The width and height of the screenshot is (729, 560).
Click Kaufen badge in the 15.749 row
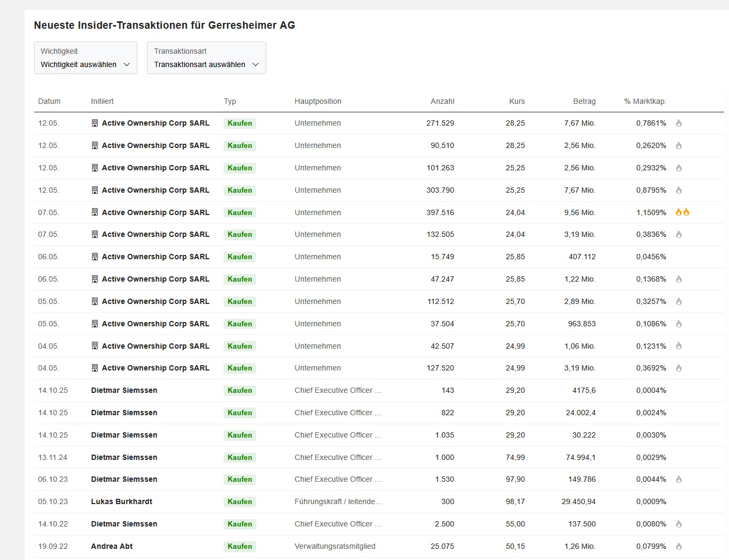[240, 257]
